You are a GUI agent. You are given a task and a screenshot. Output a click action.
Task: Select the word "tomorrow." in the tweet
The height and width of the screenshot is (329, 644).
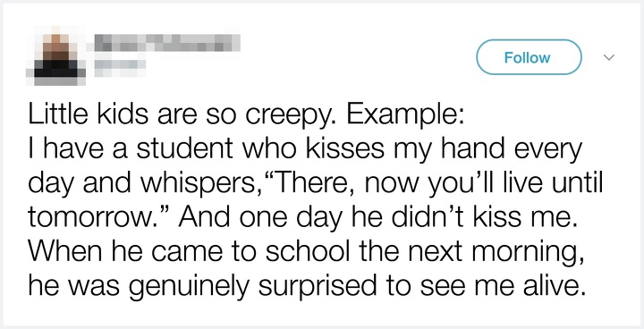click(99, 217)
